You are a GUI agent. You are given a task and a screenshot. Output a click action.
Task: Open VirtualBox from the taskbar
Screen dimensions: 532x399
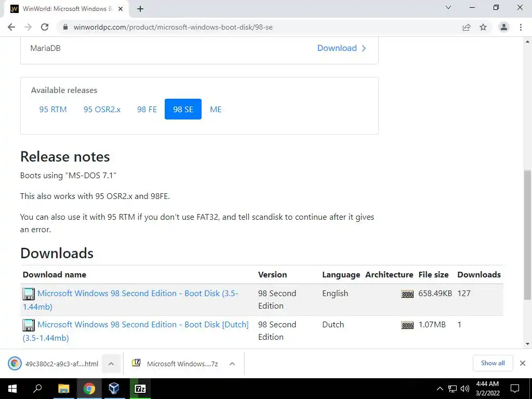tap(114, 389)
